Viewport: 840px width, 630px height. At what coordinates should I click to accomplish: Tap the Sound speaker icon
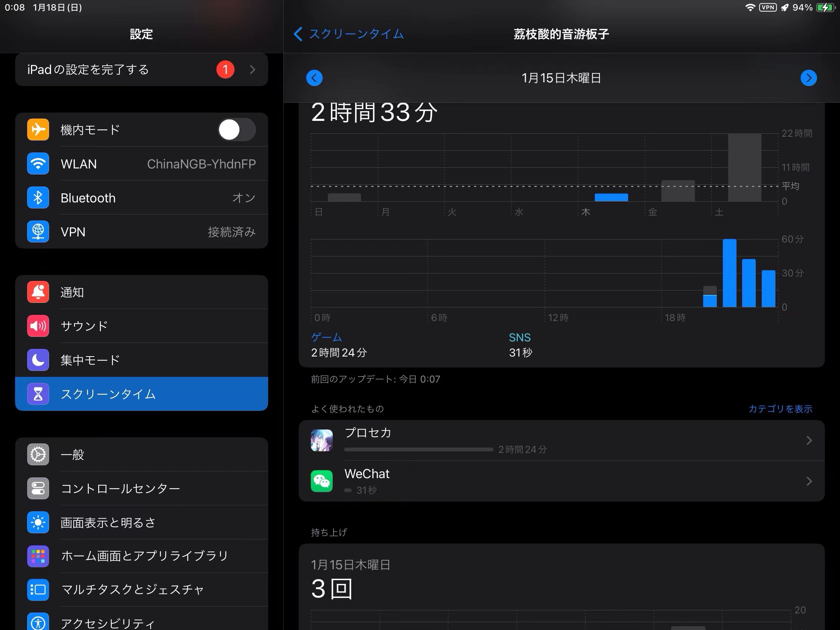pyautogui.click(x=38, y=326)
